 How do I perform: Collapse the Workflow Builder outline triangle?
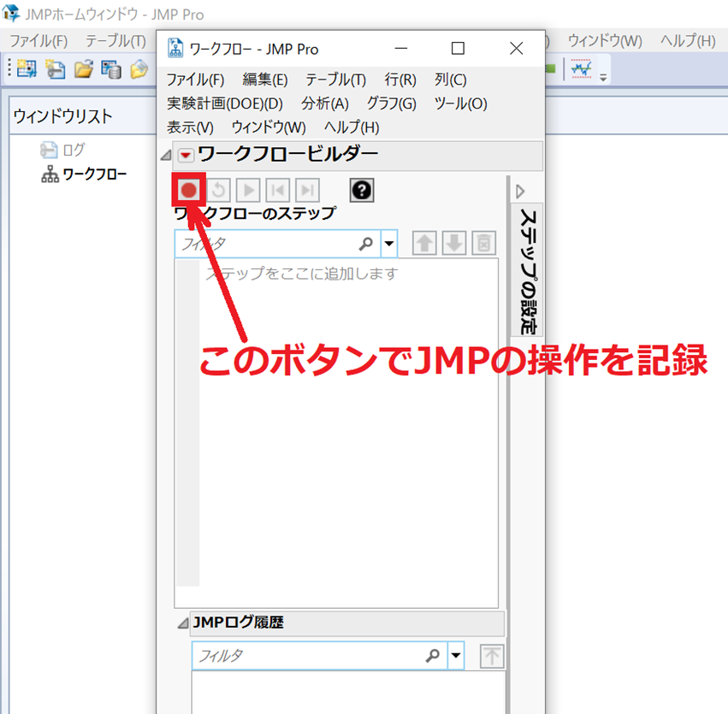pos(166,155)
